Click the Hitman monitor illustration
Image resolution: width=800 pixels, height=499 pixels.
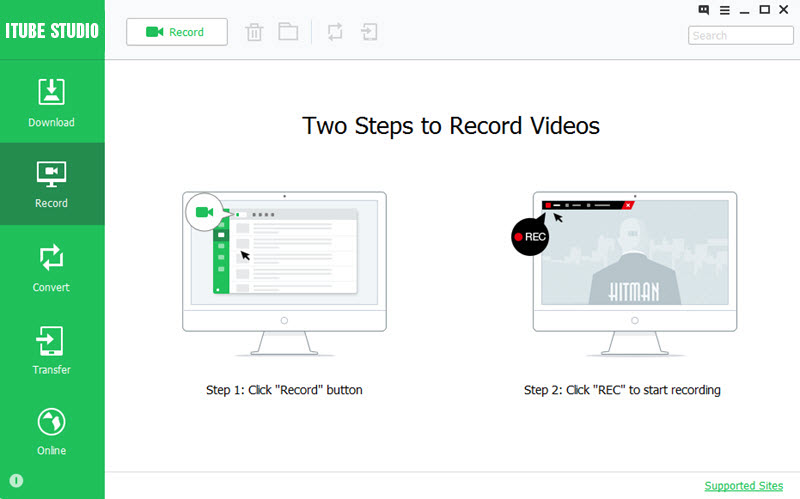635,274
